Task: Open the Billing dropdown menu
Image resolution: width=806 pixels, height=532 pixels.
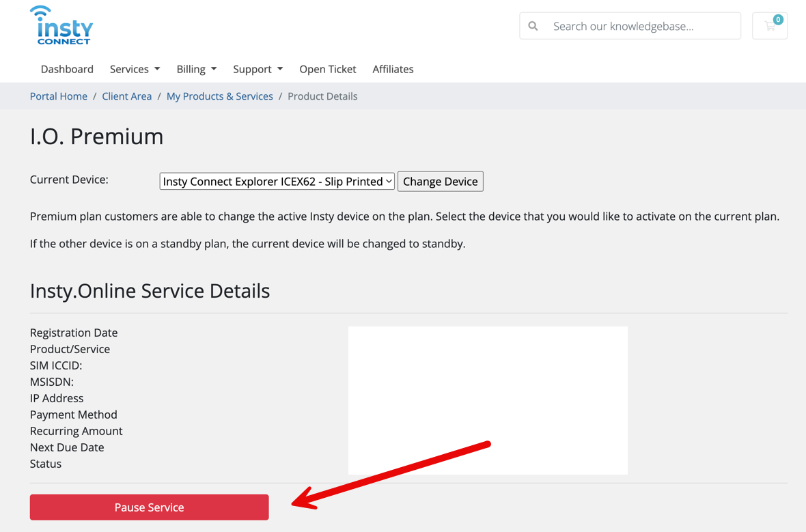Action: point(196,69)
